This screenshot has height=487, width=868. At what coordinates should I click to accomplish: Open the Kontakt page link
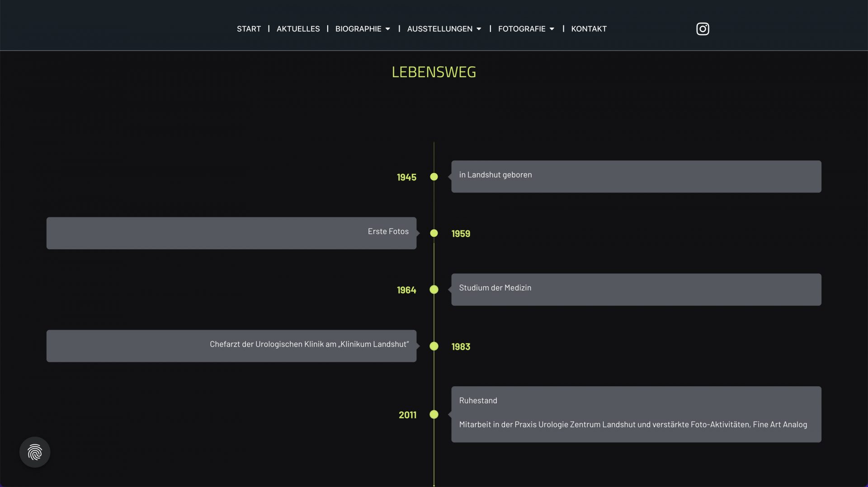point(589,29)
